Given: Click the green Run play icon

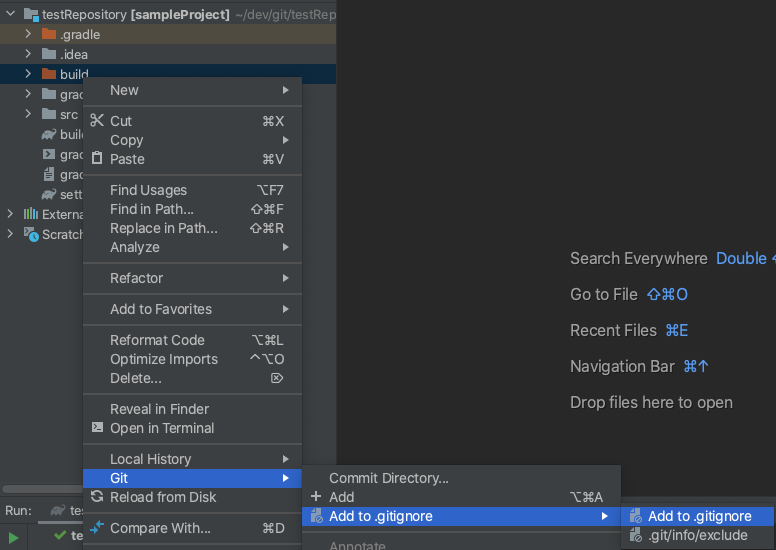Looking at the screenshot, I should pyautogui.click(x=14, y=537).
